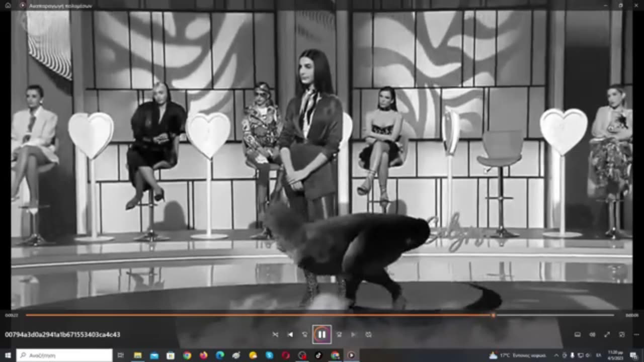Click the video title 00794a3d0a2941a1b671553403ca4c43

click(62, 334)
